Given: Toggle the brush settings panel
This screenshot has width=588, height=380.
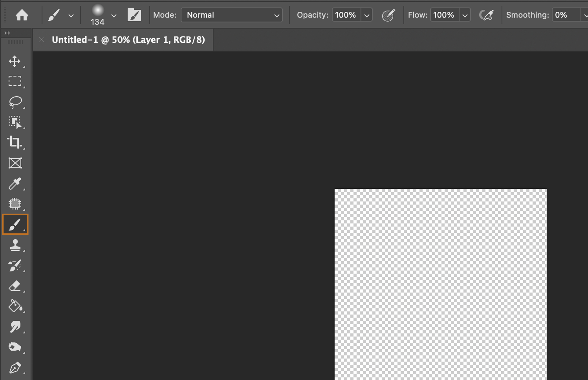Looking at the screenshot, I should coord(134,15).
